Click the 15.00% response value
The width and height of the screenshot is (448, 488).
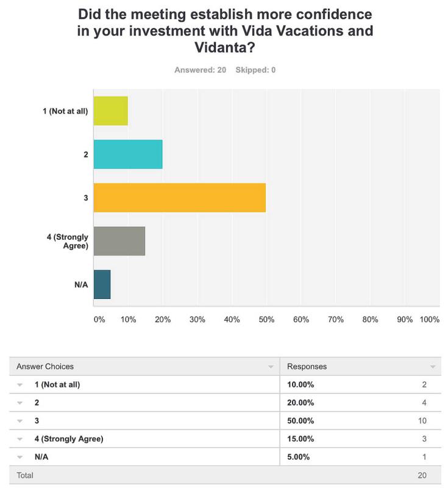(300, 439)
